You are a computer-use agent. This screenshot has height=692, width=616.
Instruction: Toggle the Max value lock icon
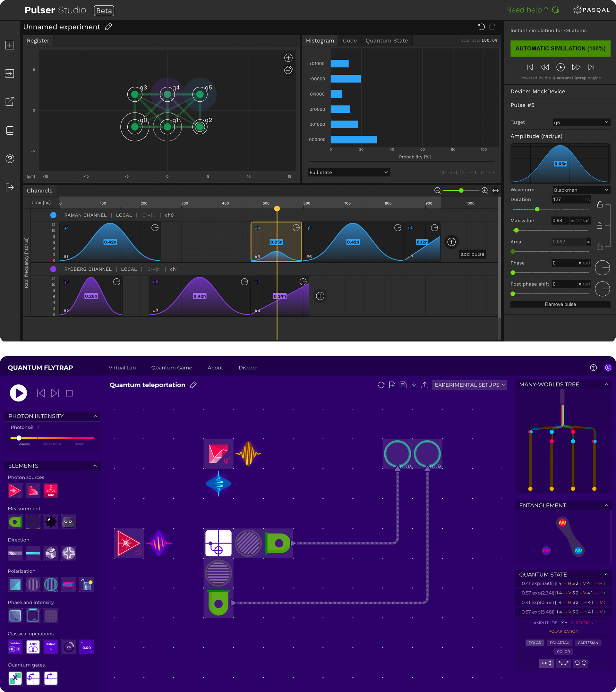pyautogui.click(x=599, y=225)
